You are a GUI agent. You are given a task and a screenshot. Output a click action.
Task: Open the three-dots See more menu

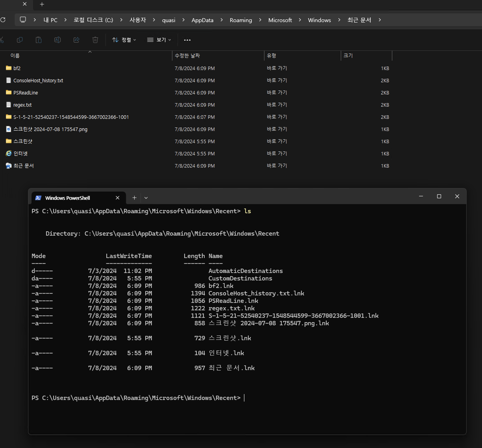[x=187, y=40]
